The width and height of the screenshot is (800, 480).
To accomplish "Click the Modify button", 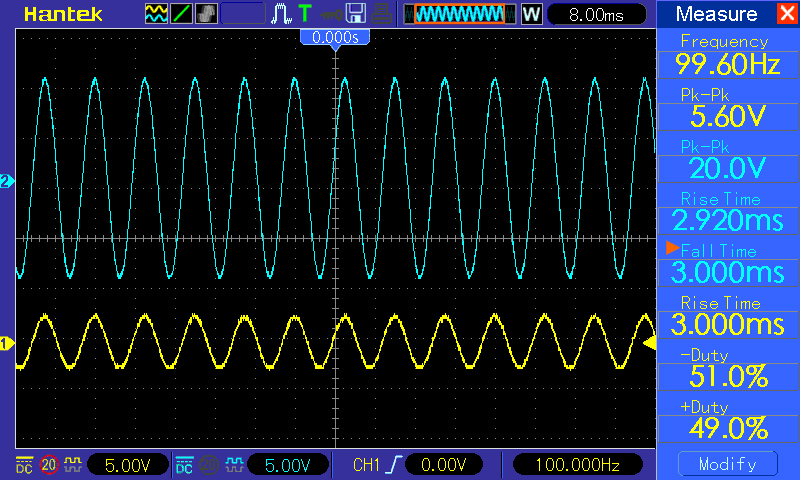I will 728,464.
